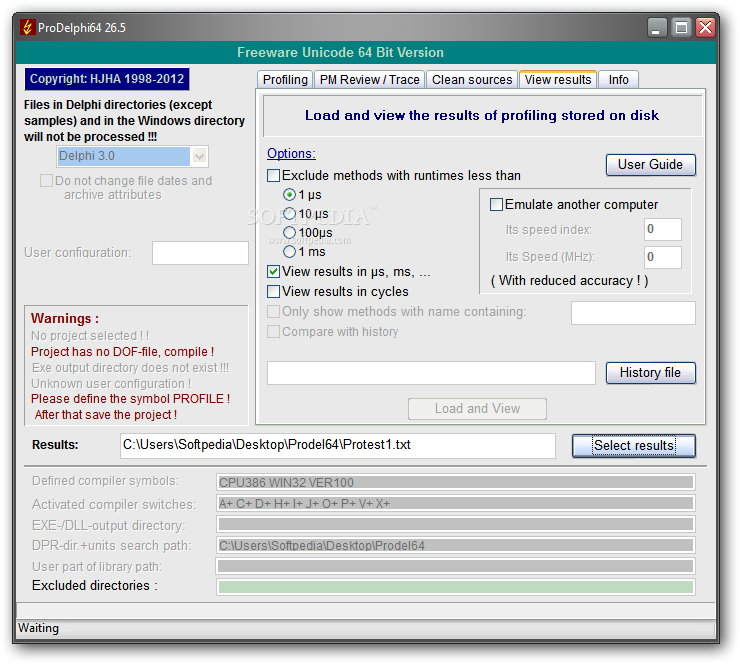The image size is (740, 664).
Task: Click the 'After that save the project !' text
Action: [106, 415]
